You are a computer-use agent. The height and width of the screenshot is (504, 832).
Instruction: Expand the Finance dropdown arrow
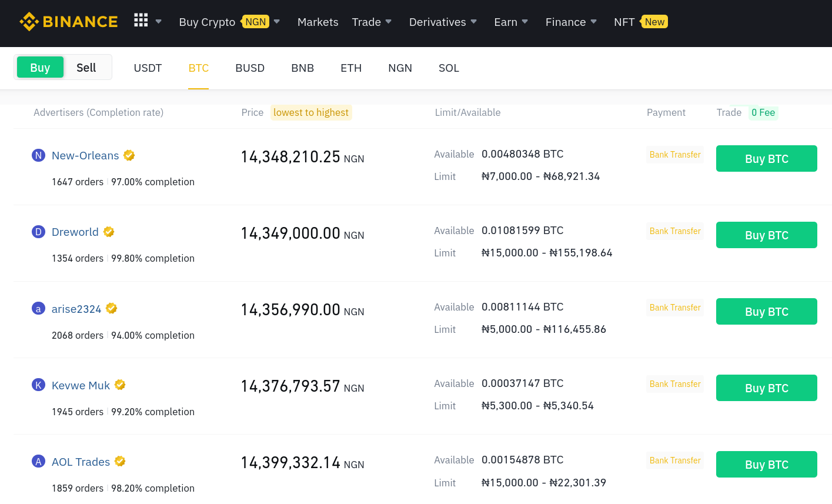tap(594, 22)
